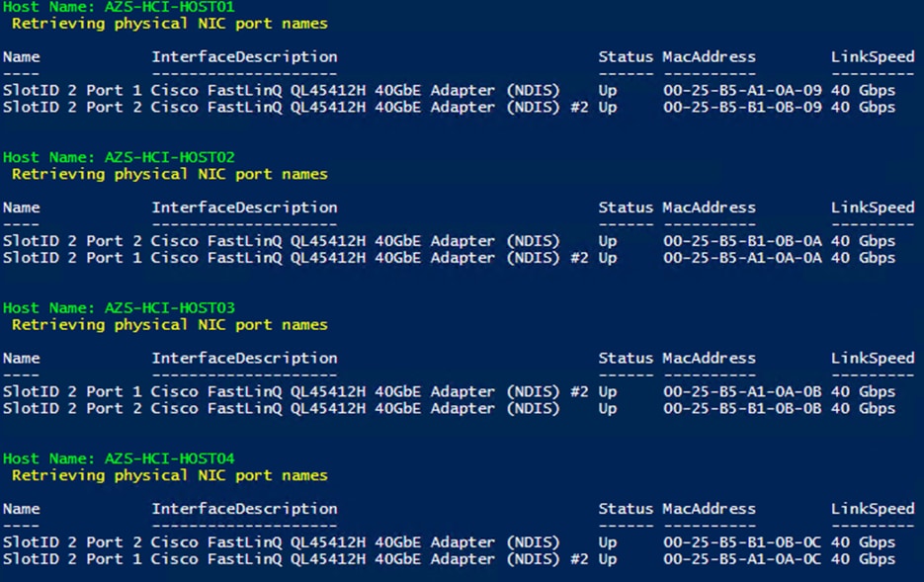Click HOST01's SlotID 2 Port 1 name
924x582 pixels.
72,91
